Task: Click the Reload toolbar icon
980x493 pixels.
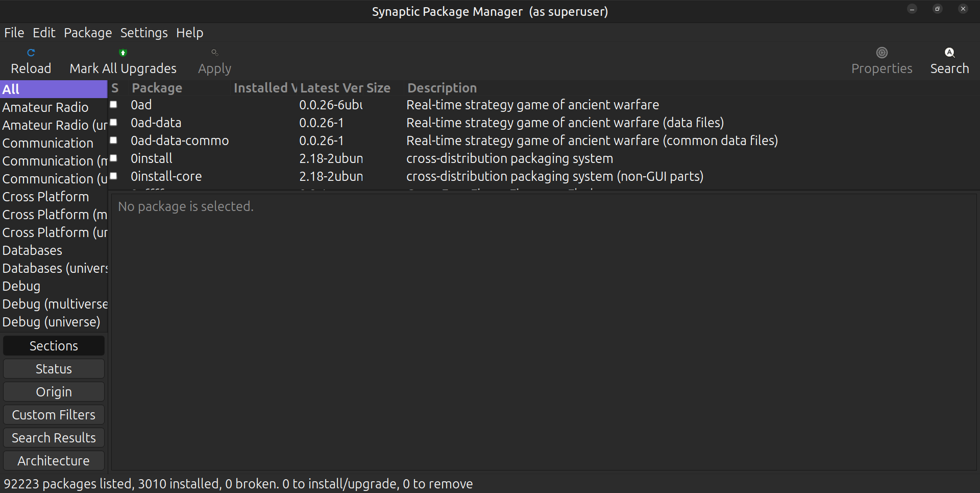Action: [x=31, y=53]
